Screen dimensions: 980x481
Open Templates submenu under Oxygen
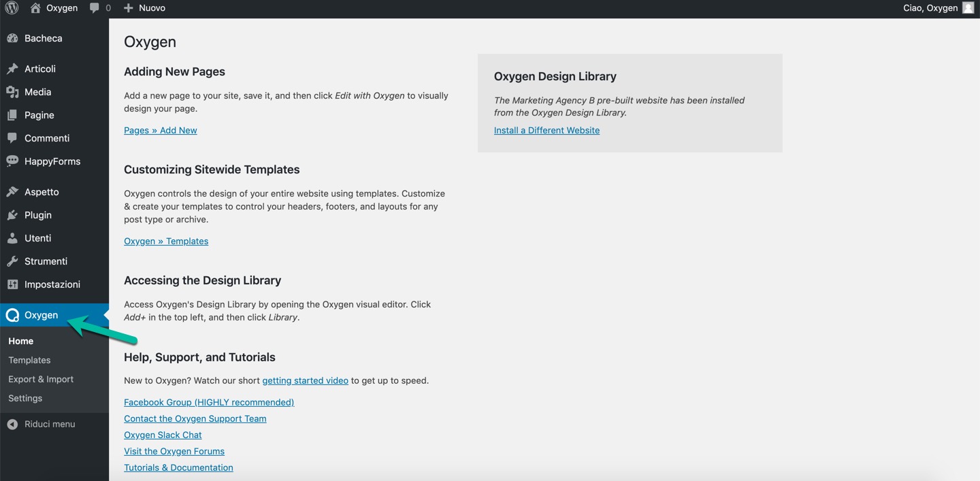point(29,360)
